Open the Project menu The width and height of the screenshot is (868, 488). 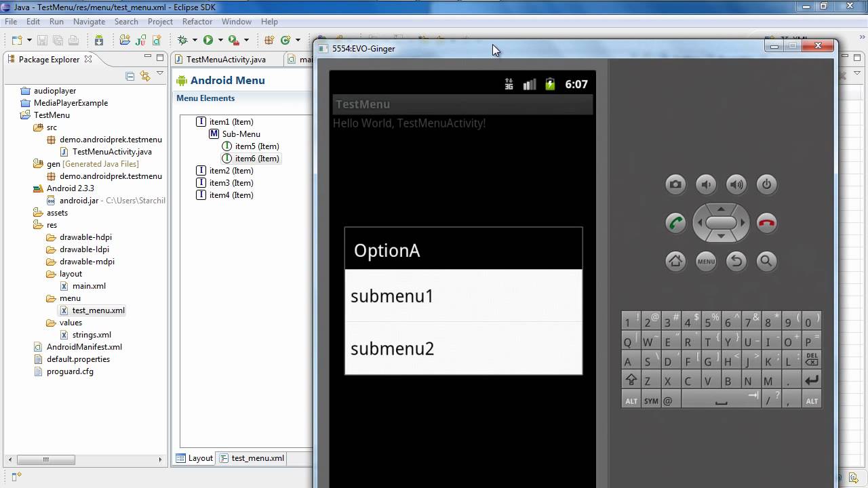click(160, 22)
